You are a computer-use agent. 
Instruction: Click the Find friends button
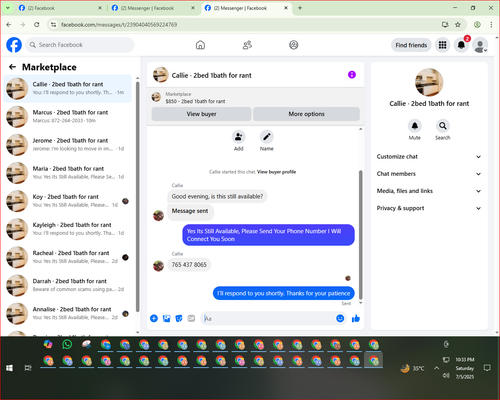pos(411,45)
